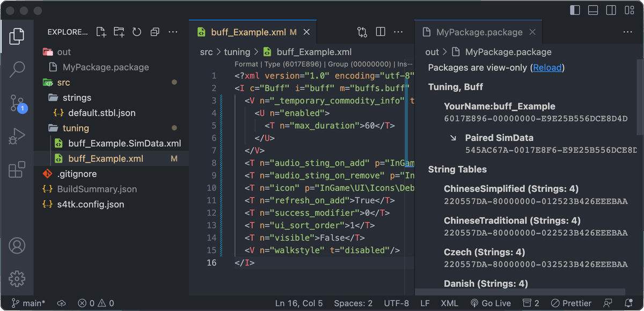
Task: Select the buff_Example.xml editor tab
Action: pos(248,32)
